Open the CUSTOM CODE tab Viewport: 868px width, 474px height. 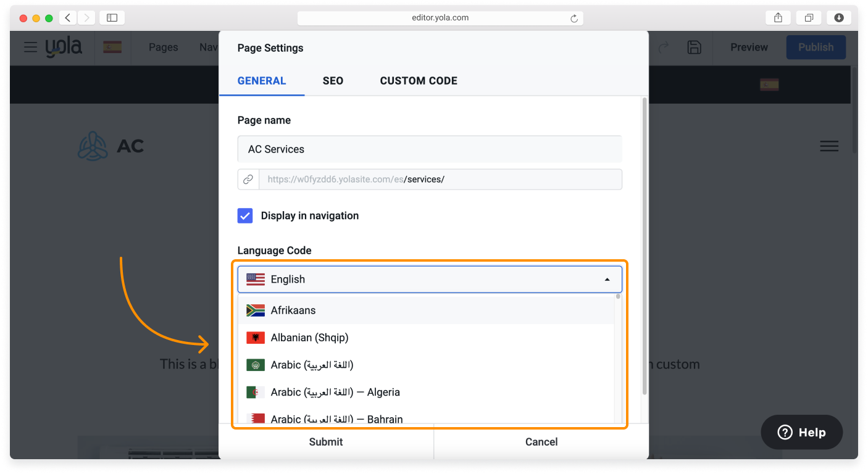[419, 81]
